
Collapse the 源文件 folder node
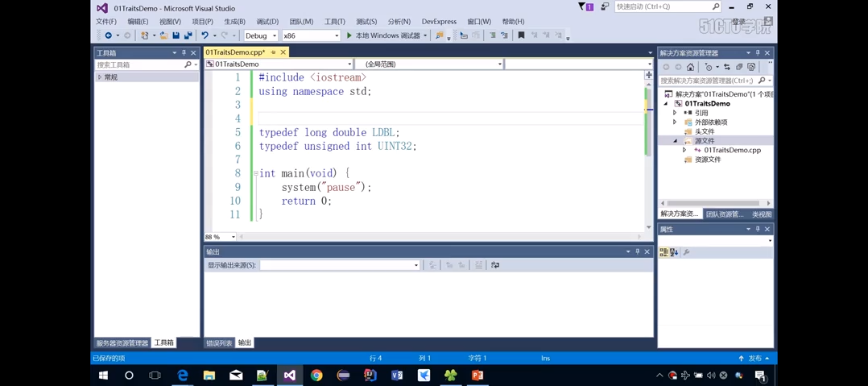[675, 141]
